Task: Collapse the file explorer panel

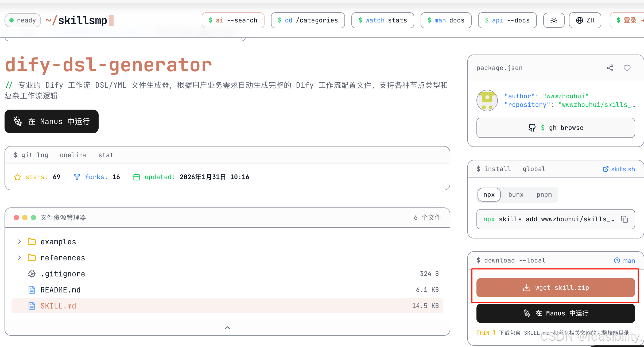Action: [227, 328]
